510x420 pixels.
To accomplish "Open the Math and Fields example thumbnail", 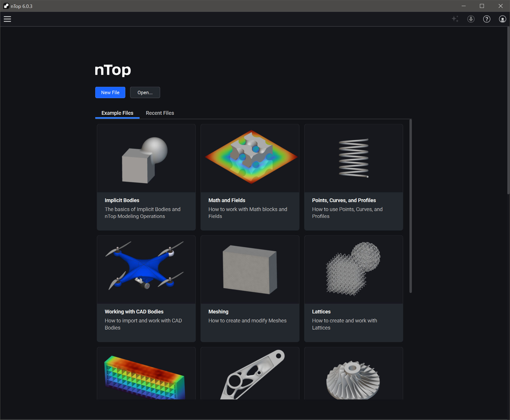I will click(x=250, y=158).
